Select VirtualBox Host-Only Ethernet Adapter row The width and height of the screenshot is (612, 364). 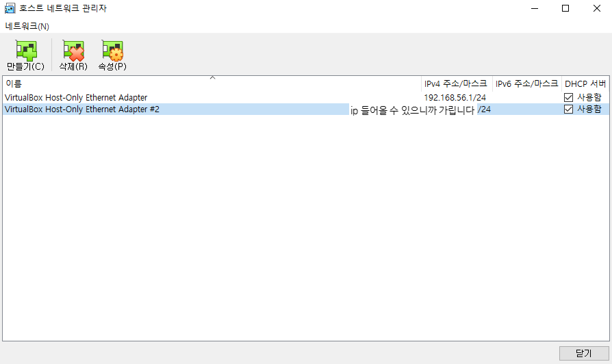(305, 98)
